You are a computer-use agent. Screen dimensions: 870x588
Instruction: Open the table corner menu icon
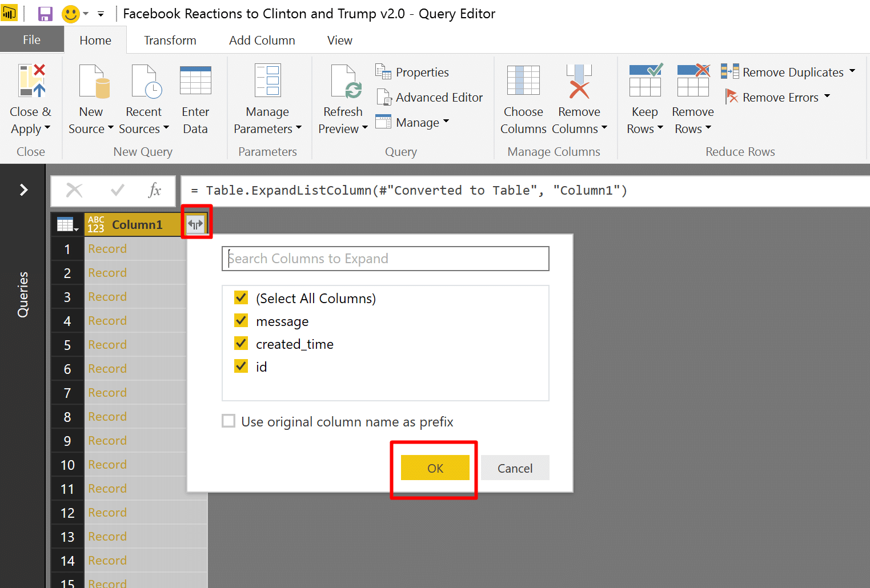67,225
